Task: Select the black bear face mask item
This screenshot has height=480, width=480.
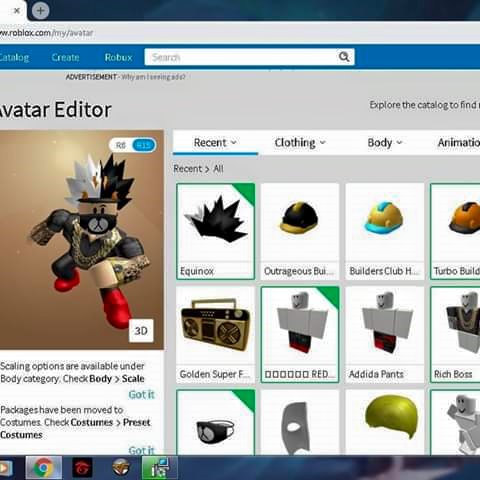Action: click(x=216, y=422)
